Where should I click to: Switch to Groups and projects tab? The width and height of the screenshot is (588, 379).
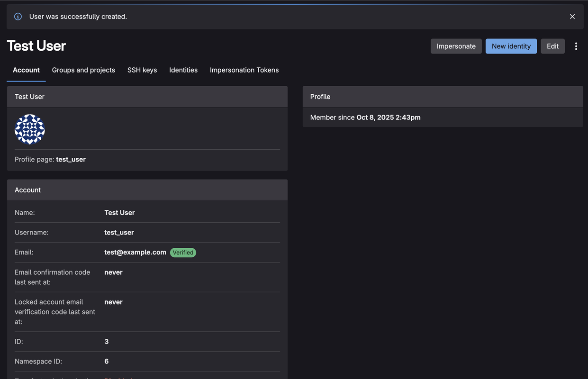pos(83,70)
